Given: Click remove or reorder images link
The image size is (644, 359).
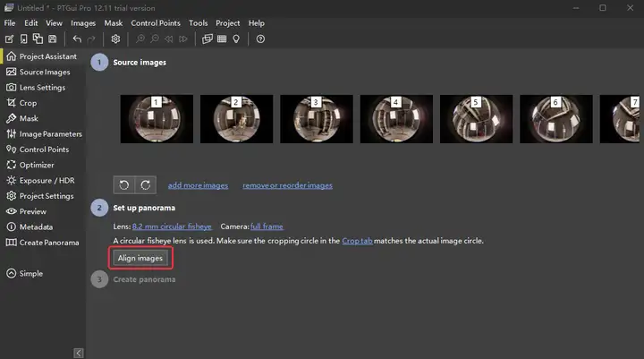Looking at the screenshot, I should pos(287,185).
